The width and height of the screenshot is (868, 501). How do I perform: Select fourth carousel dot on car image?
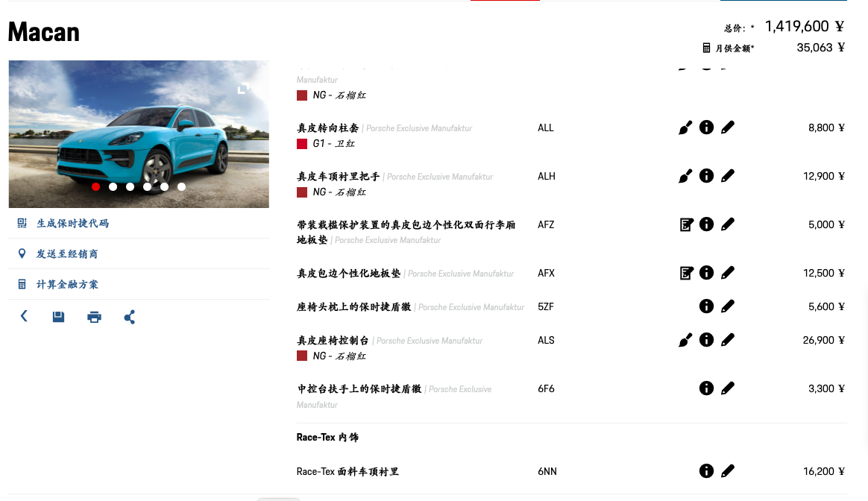(x=147, y=186)
